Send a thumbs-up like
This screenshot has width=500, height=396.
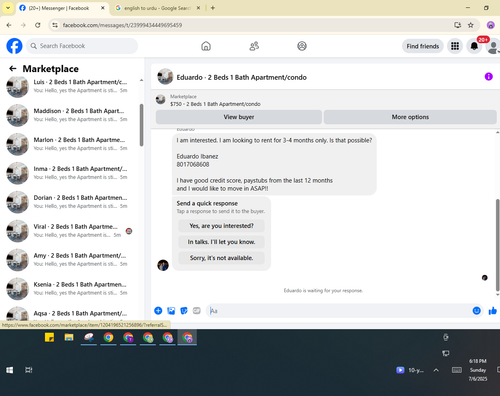point(493,311)
